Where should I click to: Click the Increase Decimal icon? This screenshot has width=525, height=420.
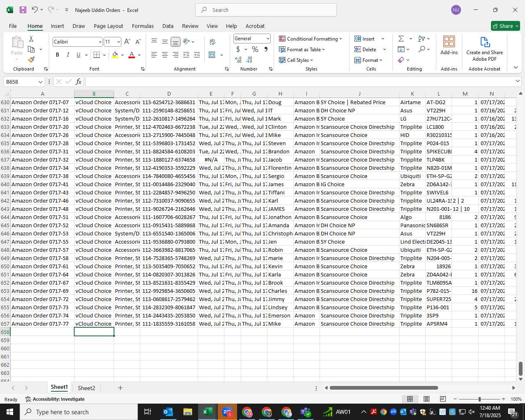point(238,60)
